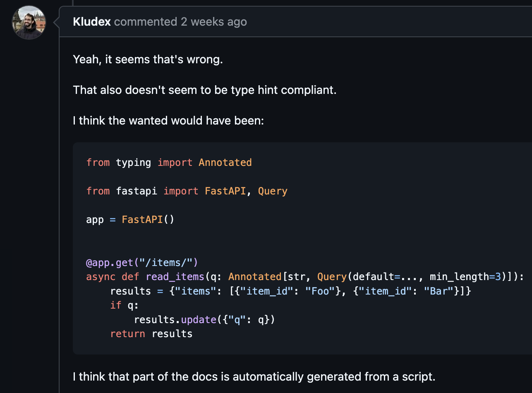Click the "Bar" string in the code

(439, 291)
